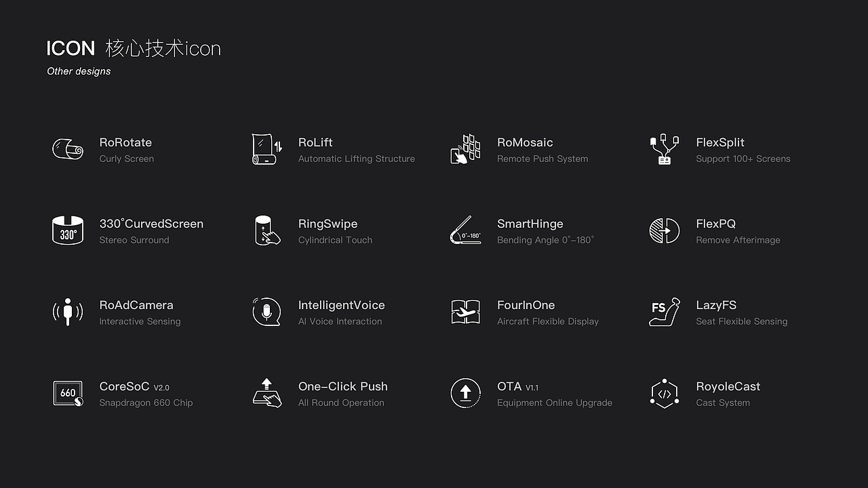Open the FlexSplit multi-screen icon
This screenshot has width=868, height=488.
pos(664,149)
